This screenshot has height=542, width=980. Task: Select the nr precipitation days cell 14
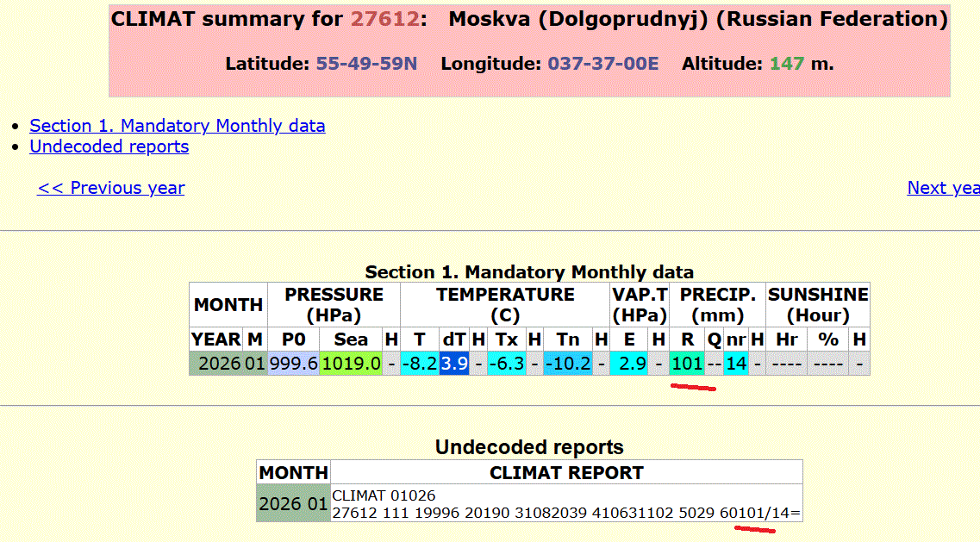[x=735, y=364]
